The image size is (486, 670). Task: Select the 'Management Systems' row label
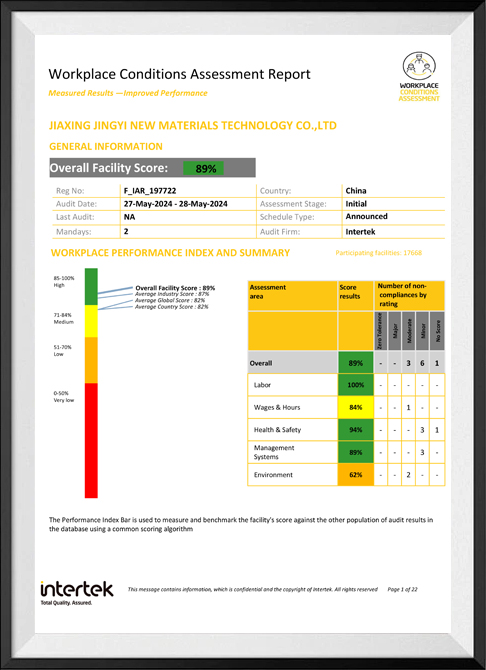(274, 452)
